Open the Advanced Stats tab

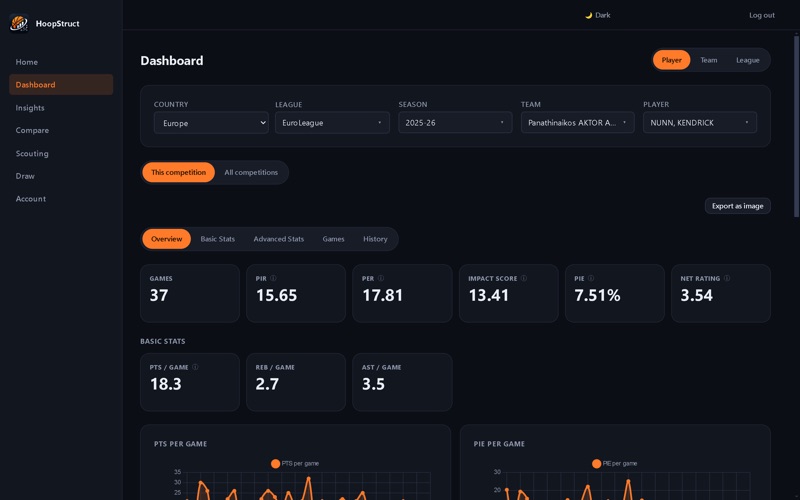pos(279,239)
